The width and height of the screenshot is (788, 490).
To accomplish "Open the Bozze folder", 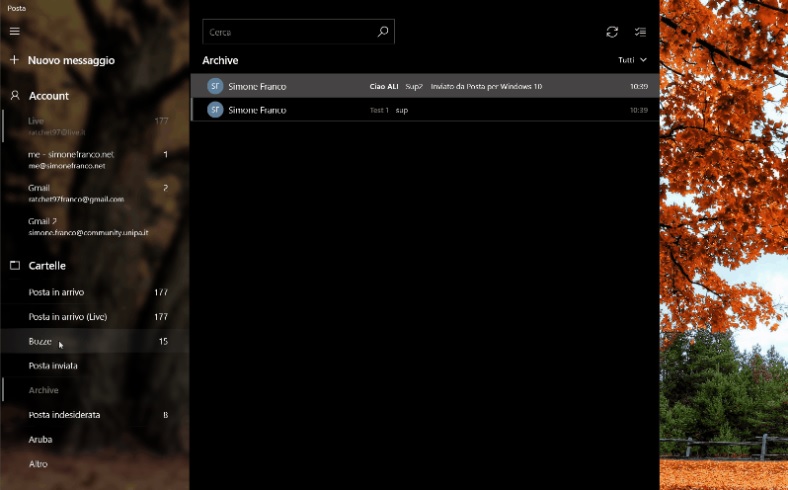I will tap(40, 342).
